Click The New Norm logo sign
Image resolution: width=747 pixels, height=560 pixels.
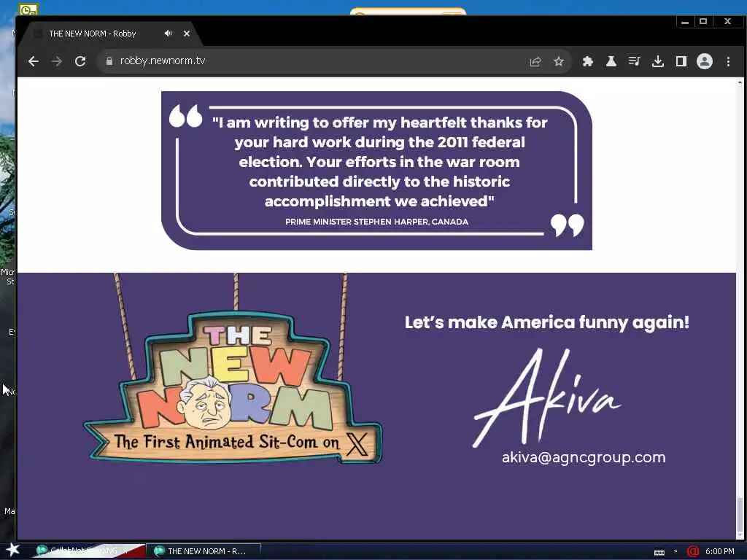(x=233, y=387)
